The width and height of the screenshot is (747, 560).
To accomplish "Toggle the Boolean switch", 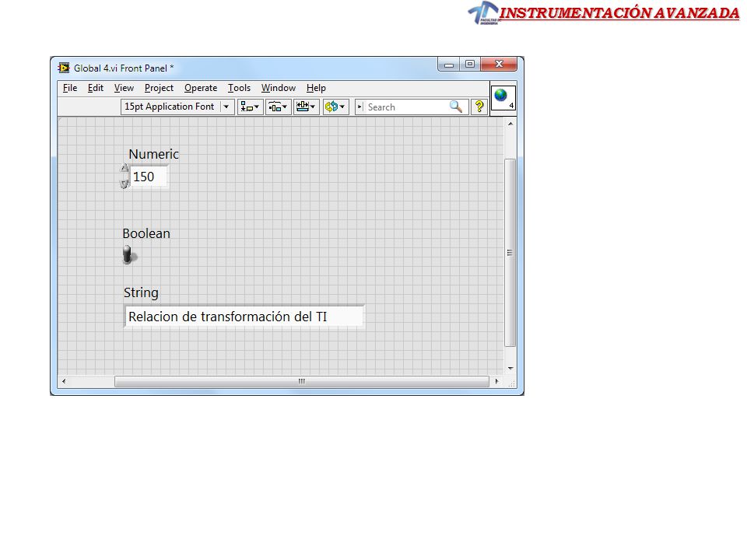I will (128, 255).
